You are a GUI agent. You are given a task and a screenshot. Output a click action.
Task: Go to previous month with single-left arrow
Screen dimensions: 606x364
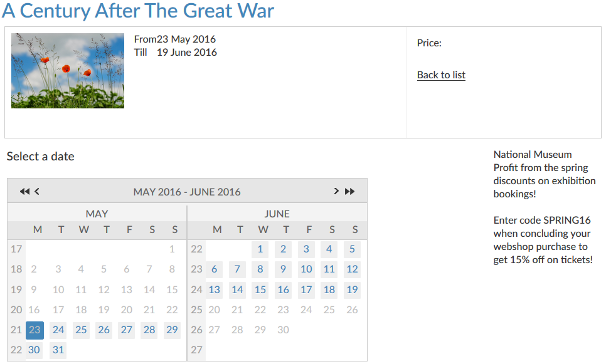[38, 192]
